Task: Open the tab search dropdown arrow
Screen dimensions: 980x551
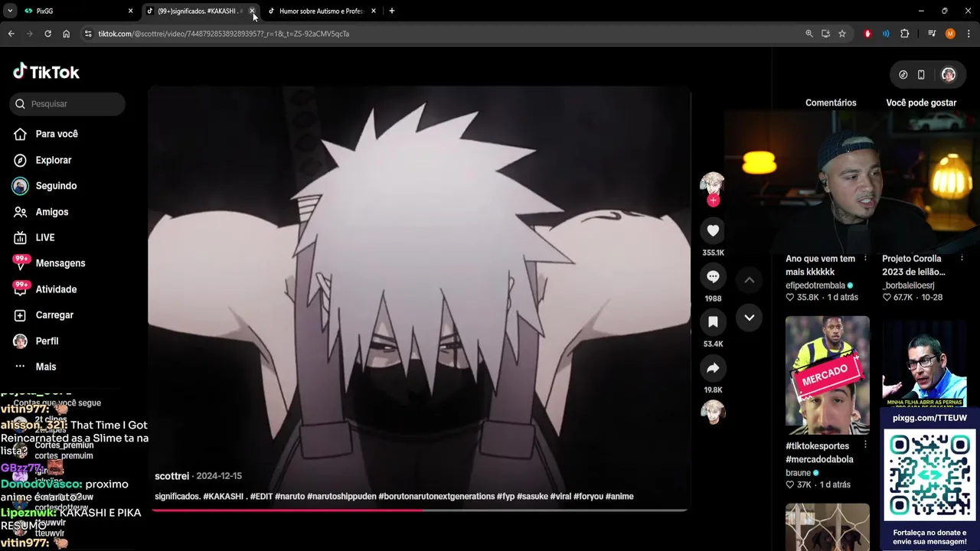Action: point(10,11)
